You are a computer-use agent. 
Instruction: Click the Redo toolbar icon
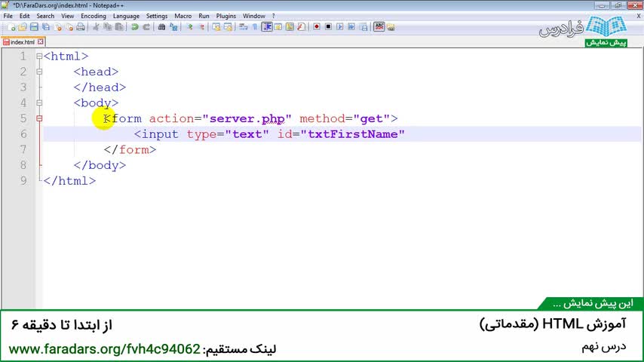pos(146,27)
